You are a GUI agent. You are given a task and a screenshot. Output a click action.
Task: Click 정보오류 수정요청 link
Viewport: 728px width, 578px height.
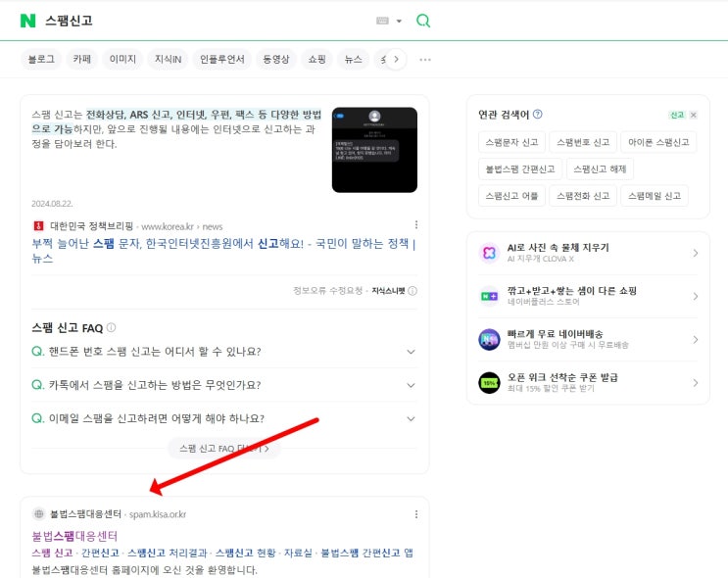327,291
